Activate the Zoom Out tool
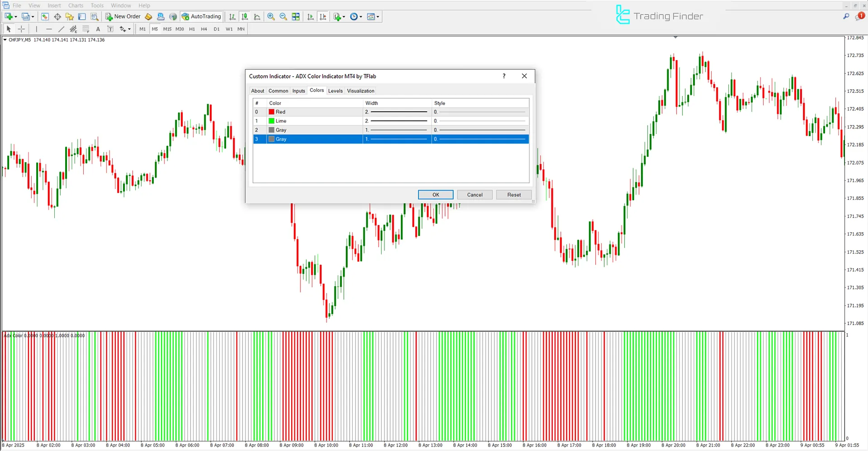Viewport: 868px width, 451px height. click(283, 17)
